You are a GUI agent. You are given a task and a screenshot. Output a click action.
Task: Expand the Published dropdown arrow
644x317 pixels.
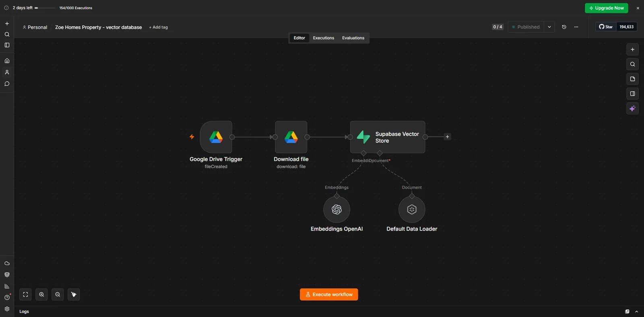coord(549,27)
